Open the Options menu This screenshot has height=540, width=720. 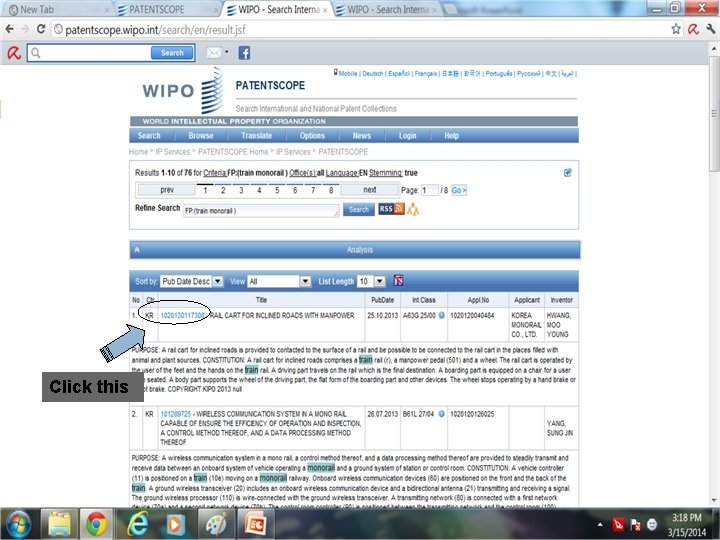(x=312, y=135)
